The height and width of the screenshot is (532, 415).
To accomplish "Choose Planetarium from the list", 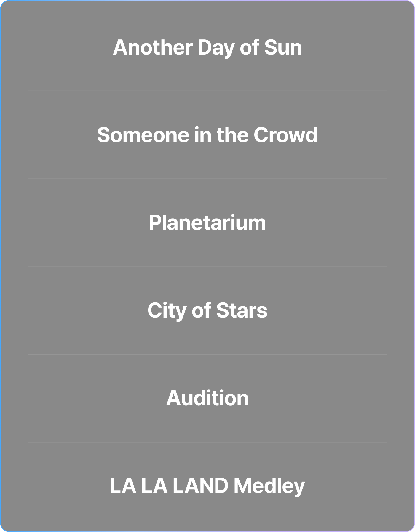I will coord(207,223).
